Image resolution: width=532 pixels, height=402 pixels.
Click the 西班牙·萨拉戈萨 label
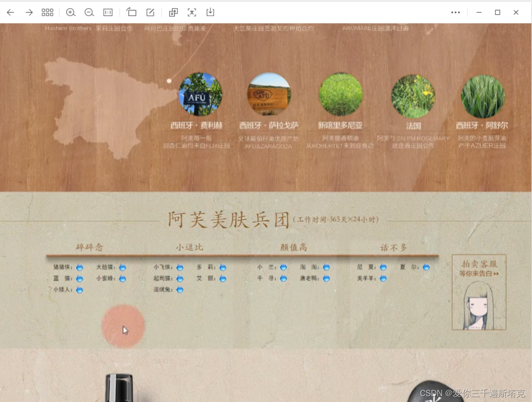269,125
